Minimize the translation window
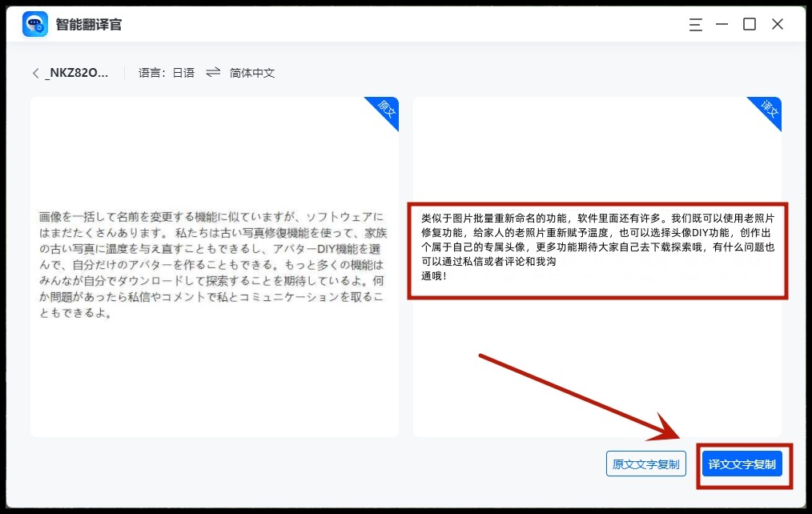This screenshot has height=514, width=812. point(722,24)
